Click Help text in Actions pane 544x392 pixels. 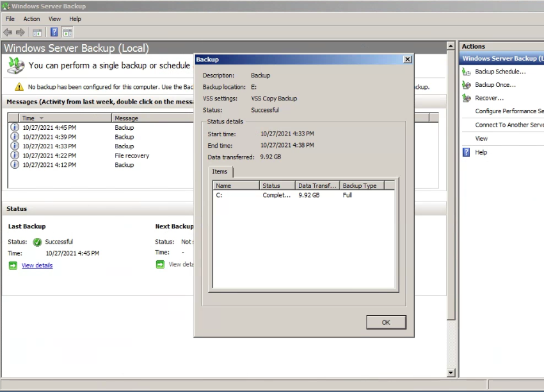[x=481, y=152]
